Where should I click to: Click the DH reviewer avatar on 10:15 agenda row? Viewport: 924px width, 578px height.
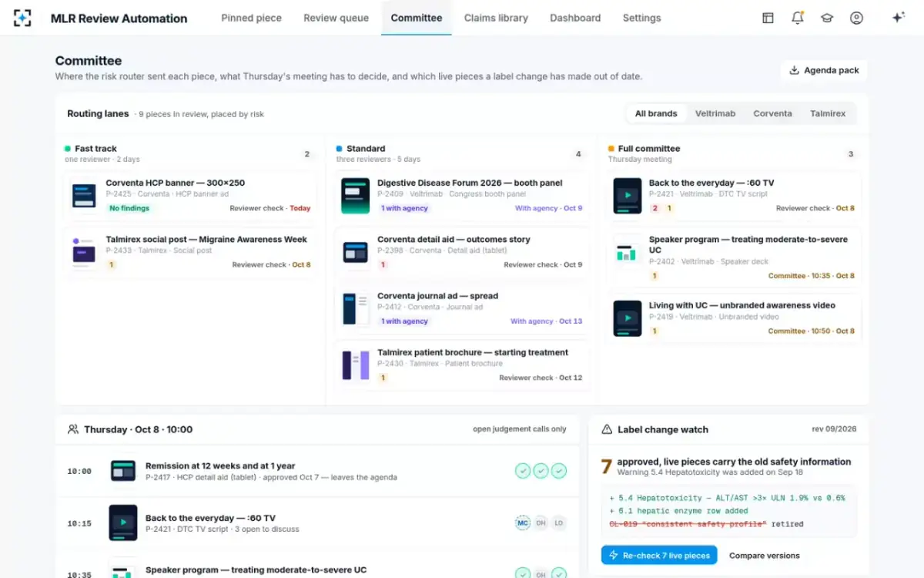tap(541, 523)
